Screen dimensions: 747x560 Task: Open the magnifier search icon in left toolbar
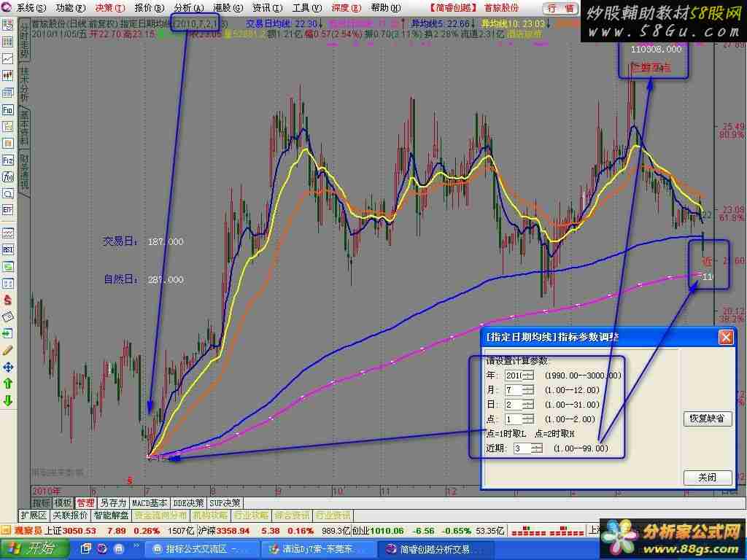(7, 193)
